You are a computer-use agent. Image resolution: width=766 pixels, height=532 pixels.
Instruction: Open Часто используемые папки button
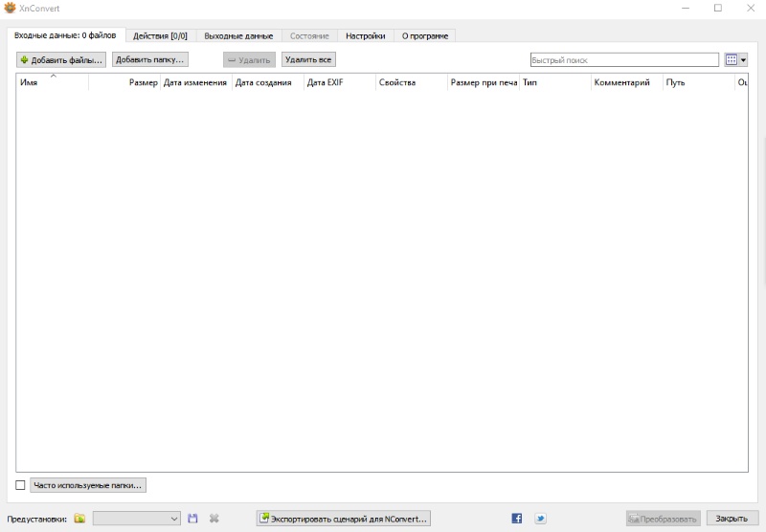(x=88, y=485)
